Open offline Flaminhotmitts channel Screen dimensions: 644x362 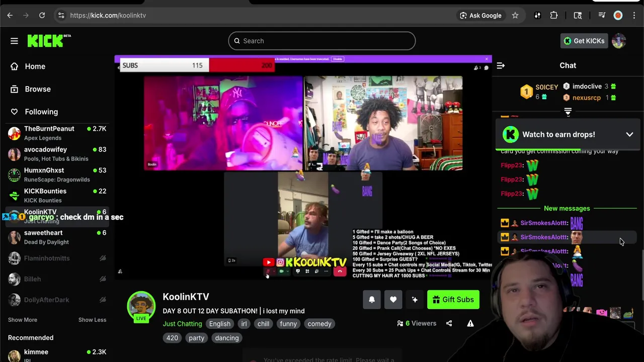coord(57,258)
